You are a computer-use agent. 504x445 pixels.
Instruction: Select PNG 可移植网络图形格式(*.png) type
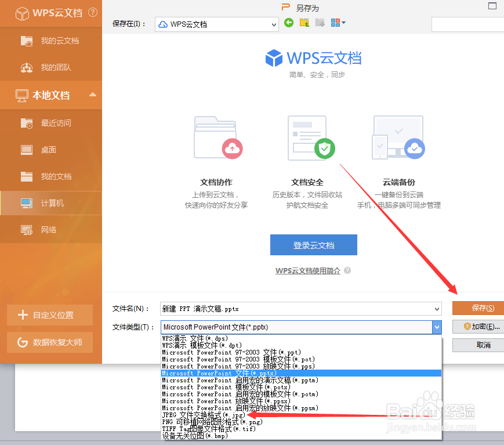pyautogui.click(x=301, y=422)
